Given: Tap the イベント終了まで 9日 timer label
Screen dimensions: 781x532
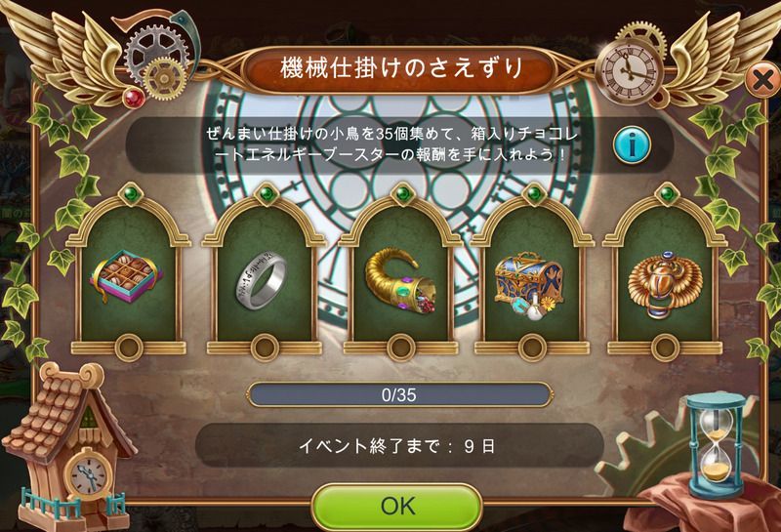Looking at the screenshot, I should point(399,445).
